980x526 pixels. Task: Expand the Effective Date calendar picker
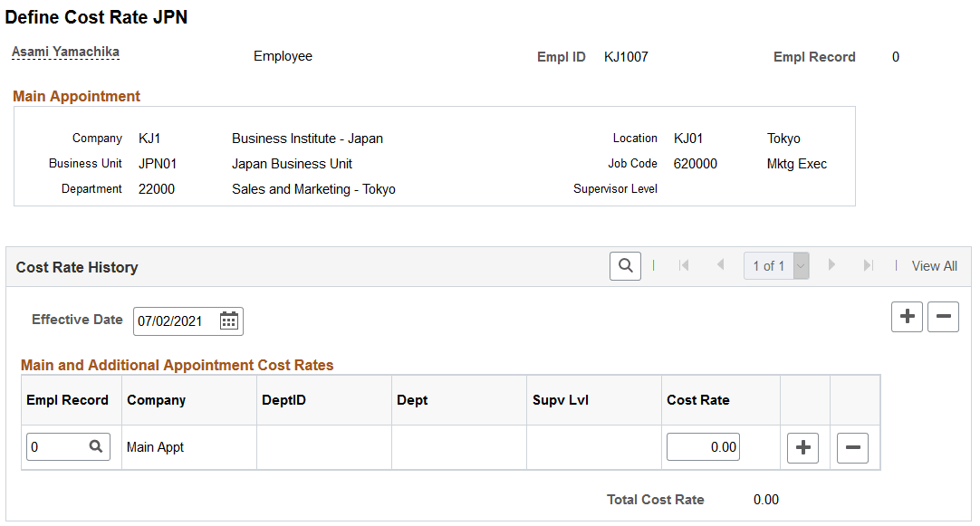tap(228, 320)
